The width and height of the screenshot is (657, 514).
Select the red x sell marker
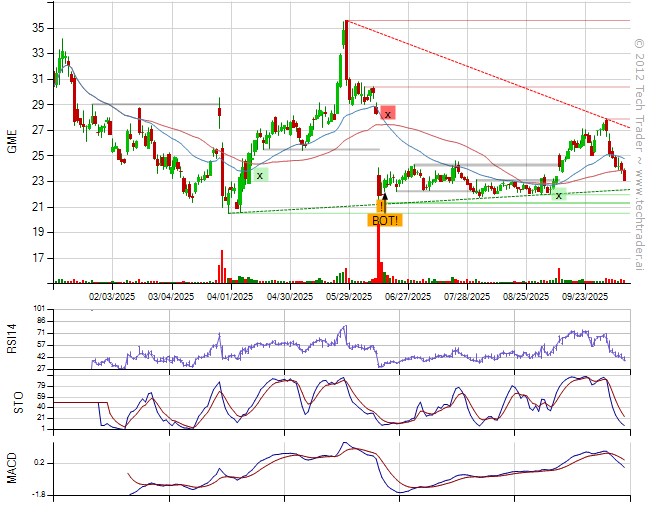coord(387,114)
